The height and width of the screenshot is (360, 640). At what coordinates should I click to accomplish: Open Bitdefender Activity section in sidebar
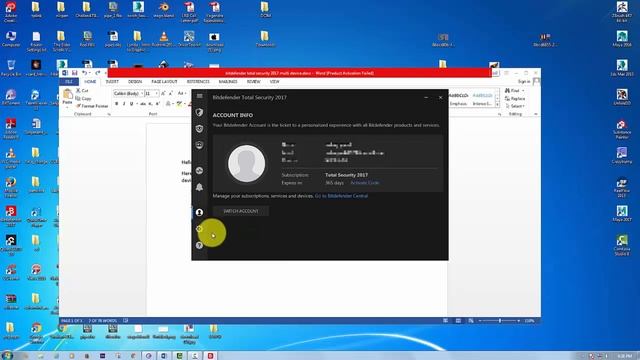coord(199,171)
